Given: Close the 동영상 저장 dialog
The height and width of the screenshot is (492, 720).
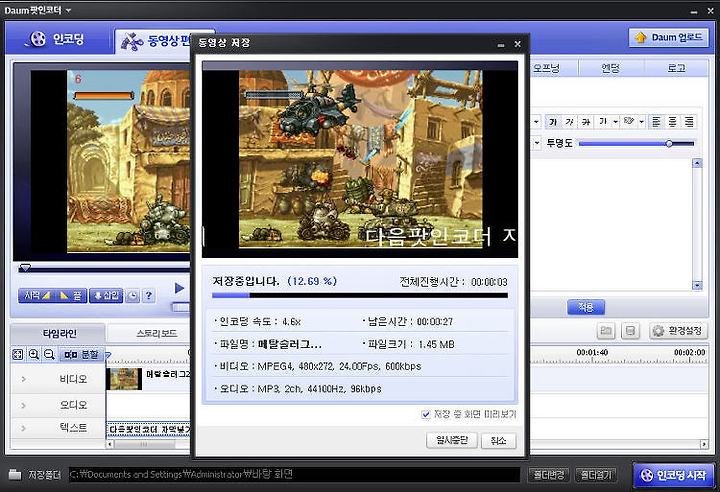Looking at the screenshot, I should tap(518, 44).
